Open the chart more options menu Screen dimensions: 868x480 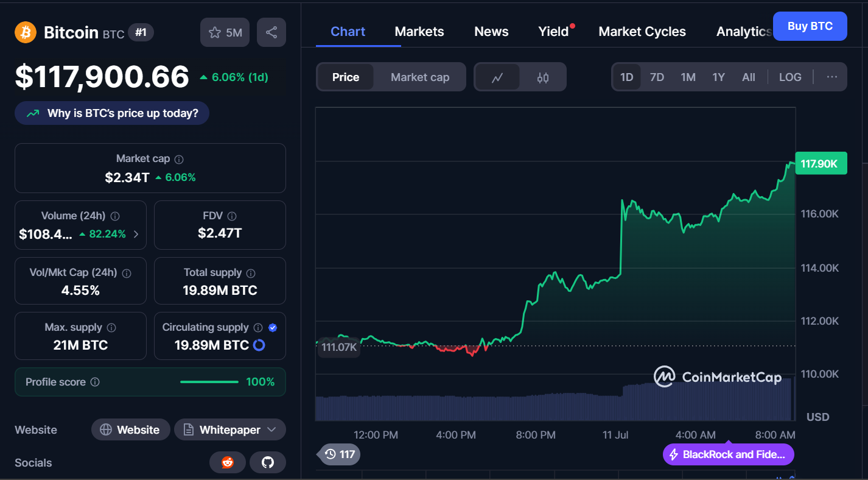(832, 77)
